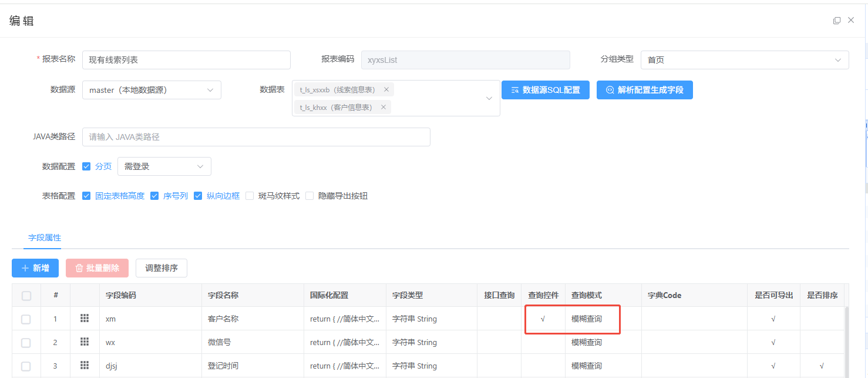Viewport: 868px width, 378px height.
Task: Expand the 数据源 master dropdown
Action: click(x=152, y=90)
